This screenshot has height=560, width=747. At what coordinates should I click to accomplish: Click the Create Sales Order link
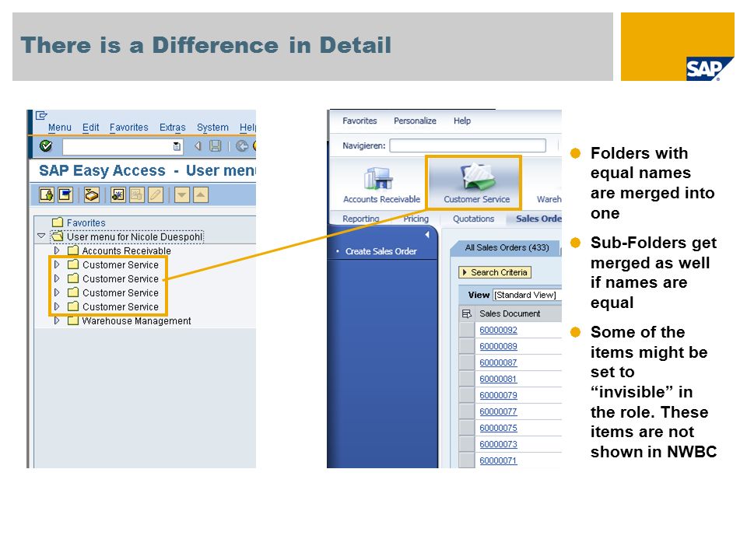tap(381, 251)
